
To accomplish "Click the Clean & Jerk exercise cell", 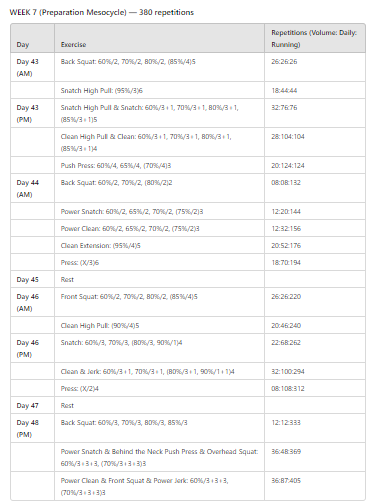I will pyautogui.click(x=159, y=371).
